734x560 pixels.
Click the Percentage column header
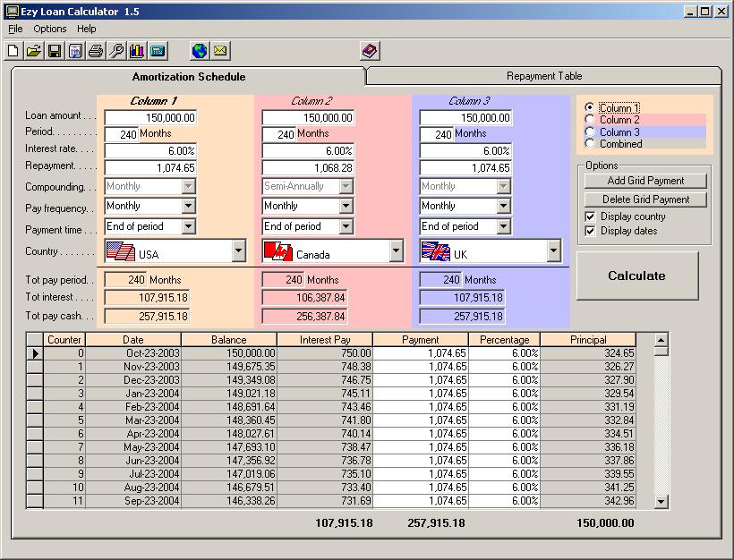point(504,340)
